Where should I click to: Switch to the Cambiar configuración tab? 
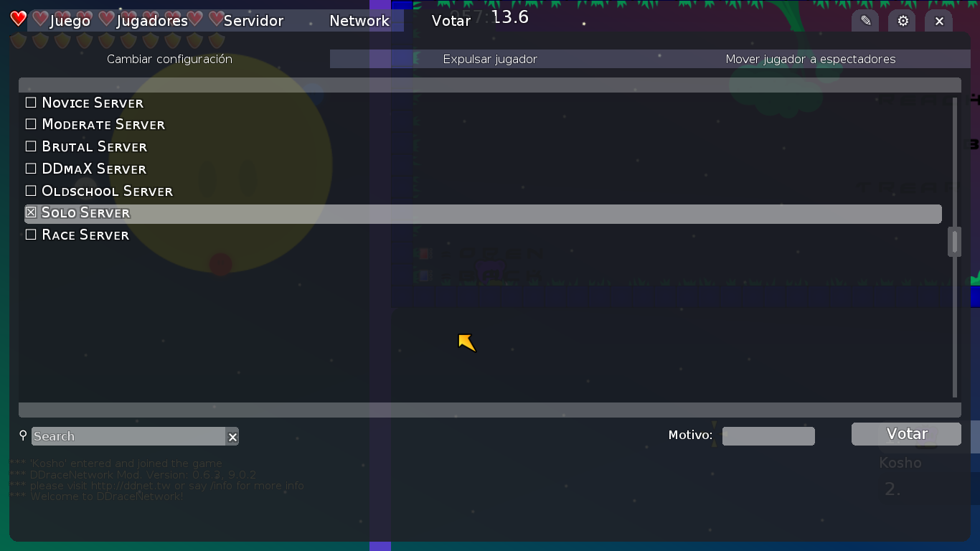point(169,60)
